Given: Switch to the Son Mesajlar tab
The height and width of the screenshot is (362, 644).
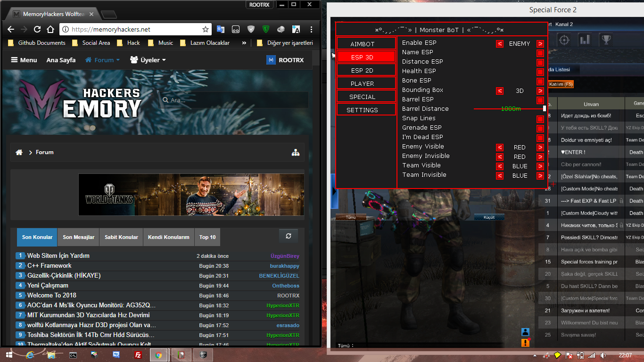Looking at the screenshot, I should tap(79, 237).
